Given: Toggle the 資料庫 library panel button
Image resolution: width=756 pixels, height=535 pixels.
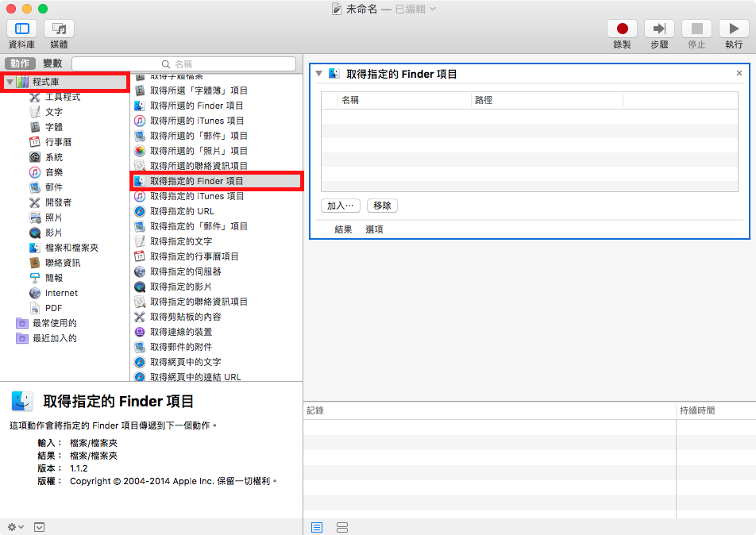Looking at the screenshot, I should (x=21, y=29).
